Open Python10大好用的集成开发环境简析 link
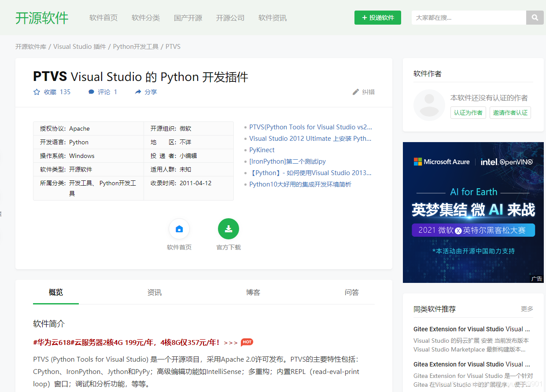Screen dimensions: 546x392 (x=300, y=184)
